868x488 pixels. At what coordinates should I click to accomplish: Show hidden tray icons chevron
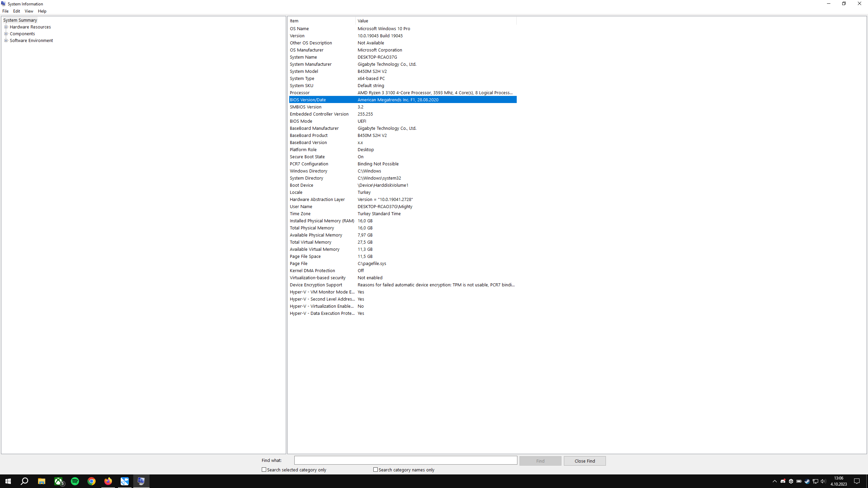774,481
